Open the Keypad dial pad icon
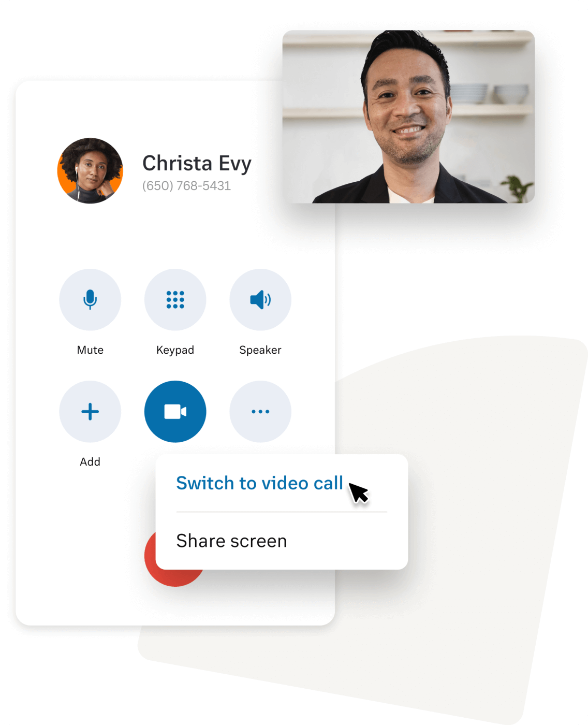 coord(175,299)
